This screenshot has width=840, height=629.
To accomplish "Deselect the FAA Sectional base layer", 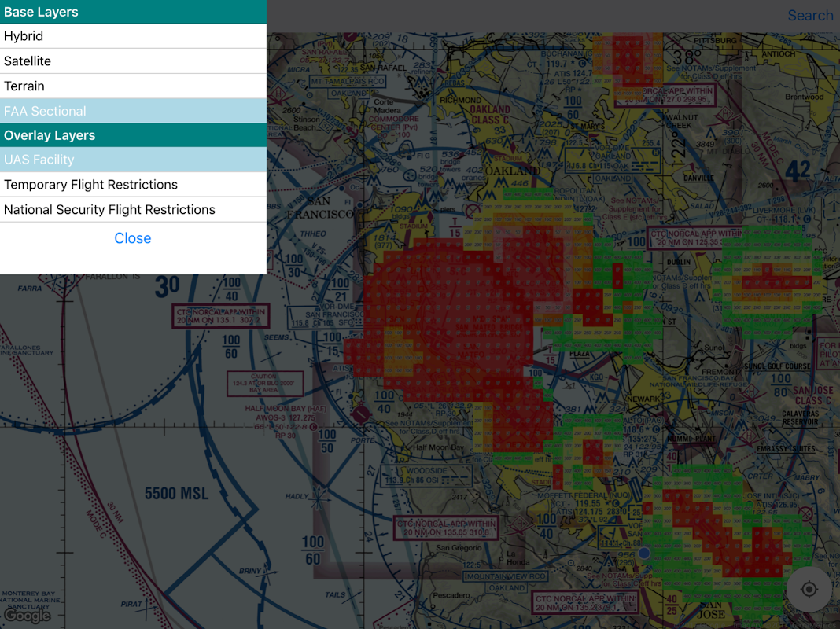I will pos(133,111).
